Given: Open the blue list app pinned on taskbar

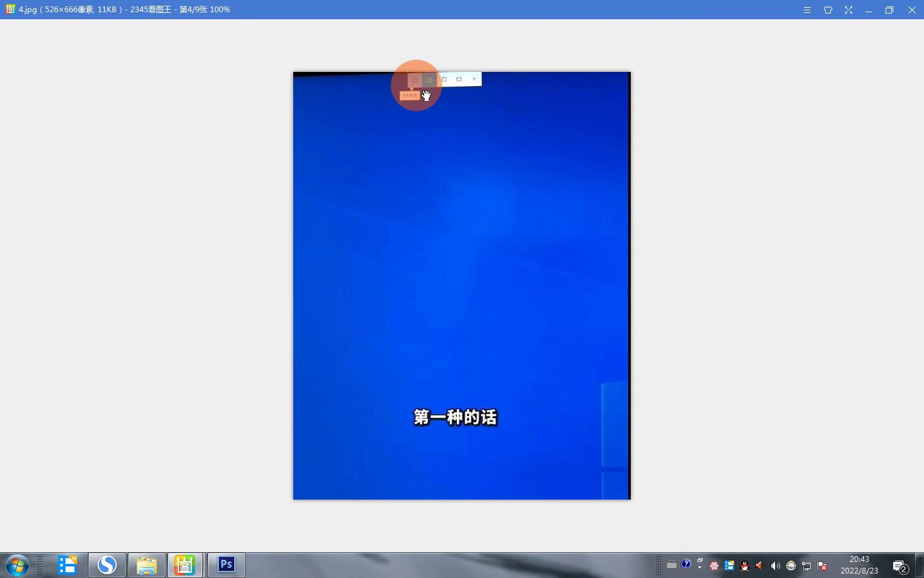Looking at the screenshot, I should coord(67,565).
